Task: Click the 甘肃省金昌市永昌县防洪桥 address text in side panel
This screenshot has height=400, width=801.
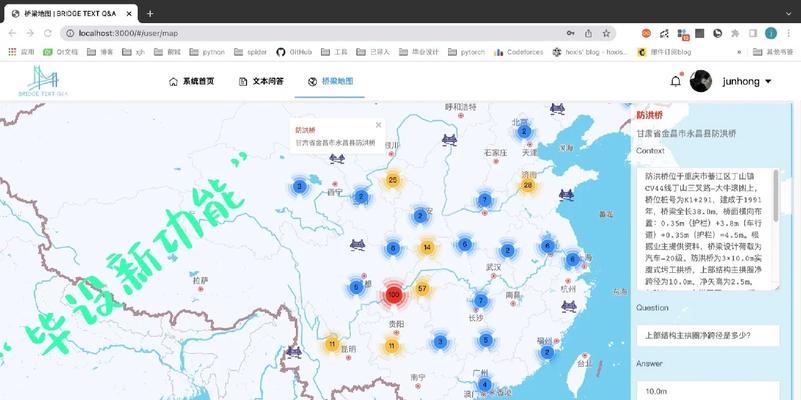Action: click(x=686, y=134)
